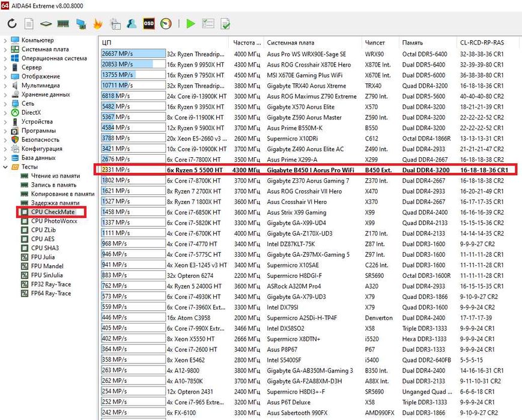Expand the Конфигурация branch arrow
522x420 pixels.
[x=5, y=149]
